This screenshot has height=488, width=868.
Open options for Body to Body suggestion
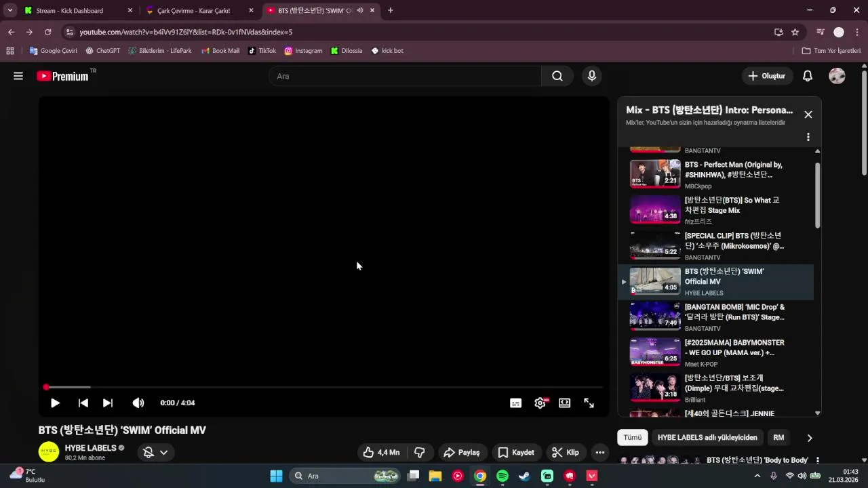point(817,460)
